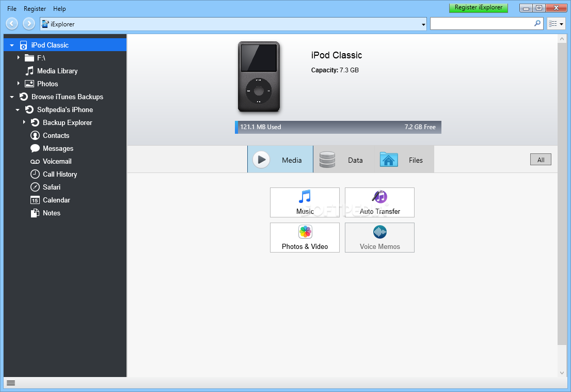Click the All button

541,160
